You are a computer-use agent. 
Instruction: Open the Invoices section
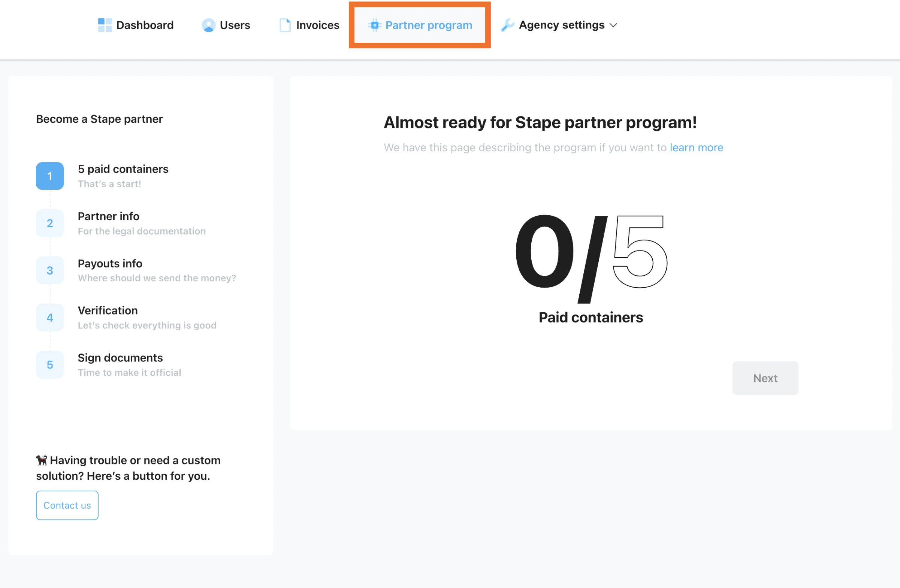pyautogui.click(x=309, y=25)
